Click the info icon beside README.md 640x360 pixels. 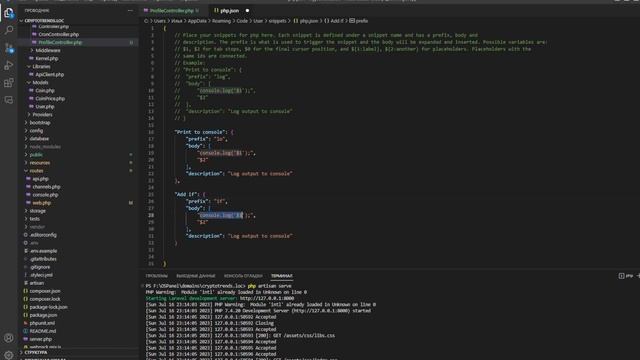point(26,331)
